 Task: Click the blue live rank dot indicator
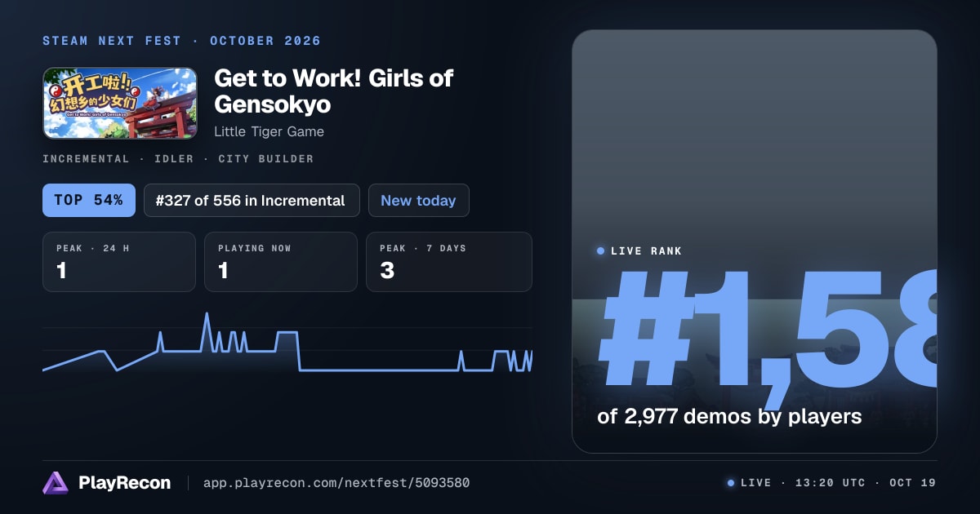click(601, 251)
